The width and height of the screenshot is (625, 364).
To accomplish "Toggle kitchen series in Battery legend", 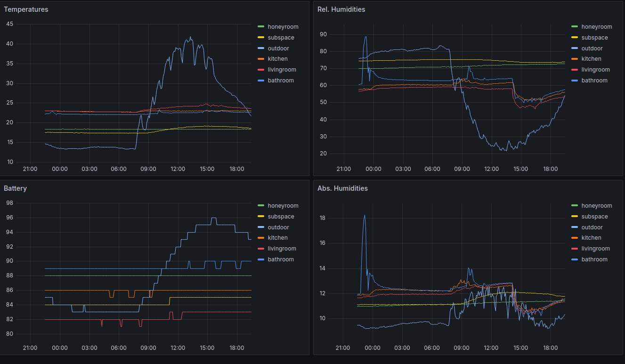I will tap(277, 238).
